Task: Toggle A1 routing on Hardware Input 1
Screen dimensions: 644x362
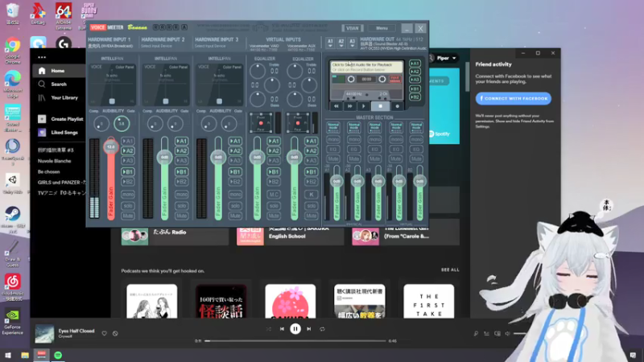Action: click(128, 142)
